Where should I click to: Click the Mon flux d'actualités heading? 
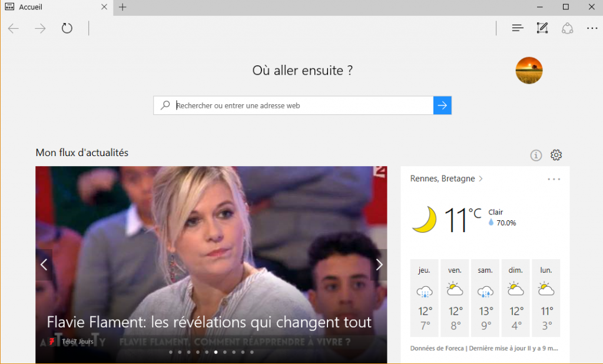pyautogui.click(x=82, y=153)
